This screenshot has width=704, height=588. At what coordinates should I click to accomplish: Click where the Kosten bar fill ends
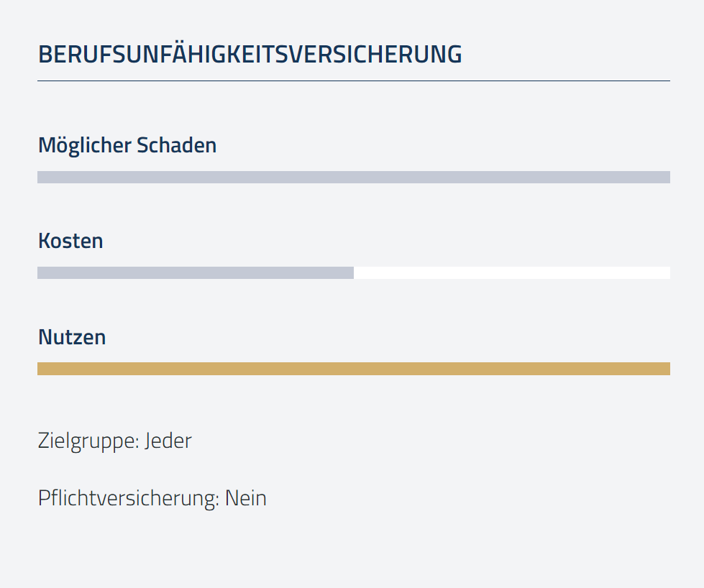354,273
